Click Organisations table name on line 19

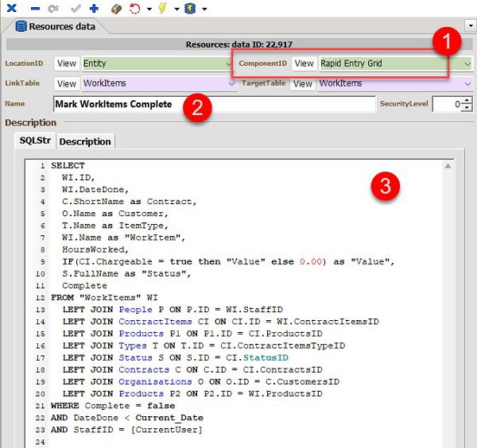coord(155,381)
